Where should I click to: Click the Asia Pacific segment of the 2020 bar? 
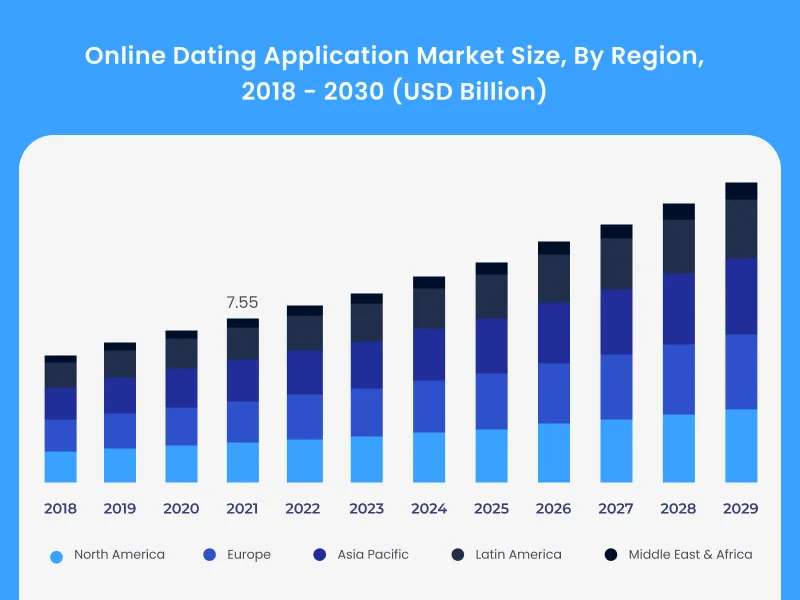tap(181, 388)
